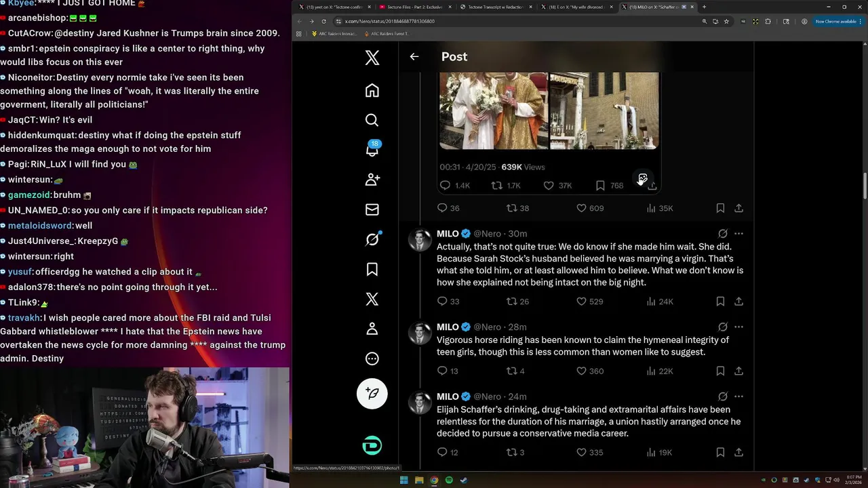
Task: Reply to the 'Actually, that's not quite true' post
Action: (442, 301)
